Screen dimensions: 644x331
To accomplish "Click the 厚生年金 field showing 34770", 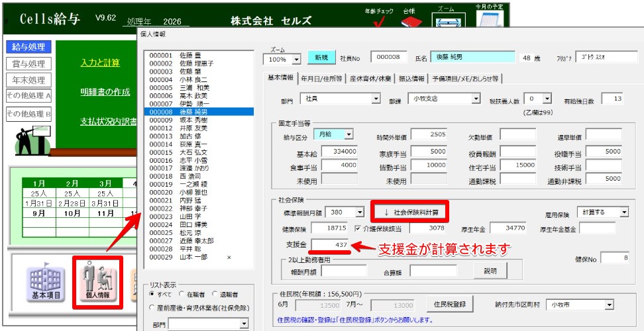I will coord(508,228).
